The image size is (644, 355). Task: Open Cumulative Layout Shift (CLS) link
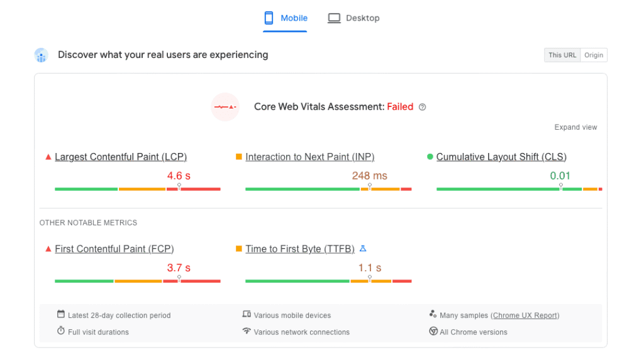[x=501, y=157]
